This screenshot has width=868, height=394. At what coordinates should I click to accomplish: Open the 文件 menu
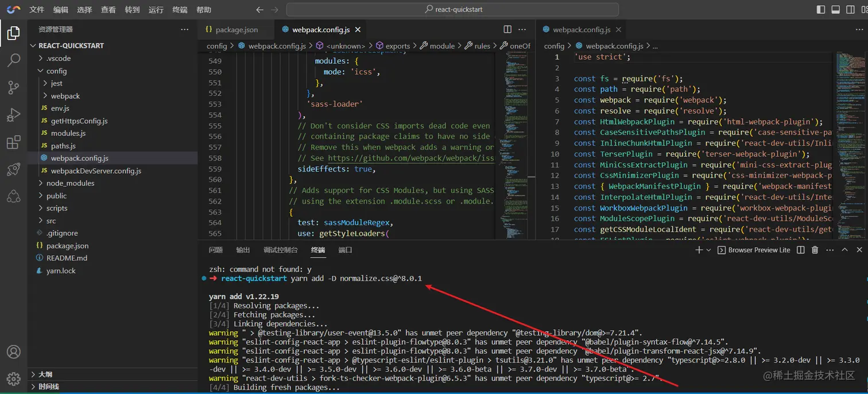tap(37, 10)
